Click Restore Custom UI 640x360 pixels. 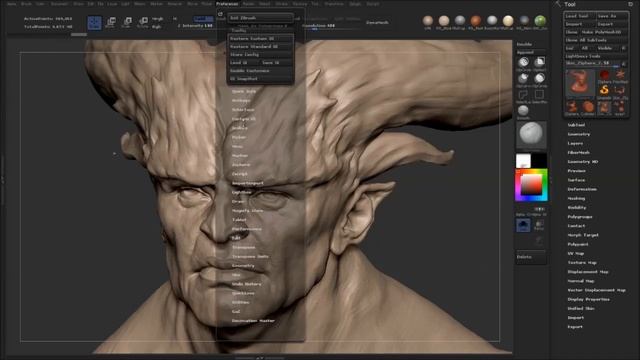(x=260, y=38)
